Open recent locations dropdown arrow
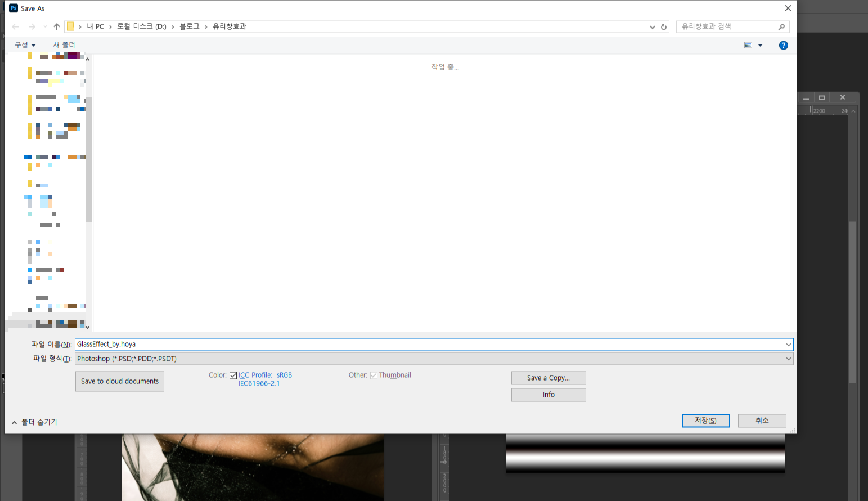 click(45, 26)
